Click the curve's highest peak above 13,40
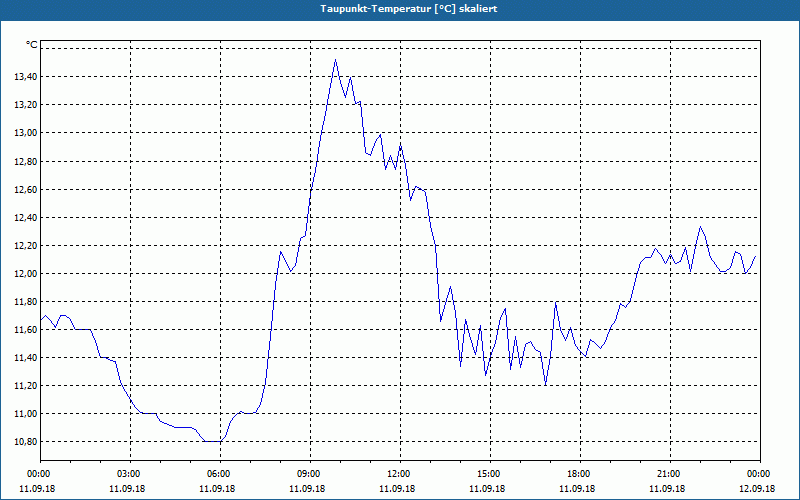Viewport: 800px width, 500px height. pos(335,60)
